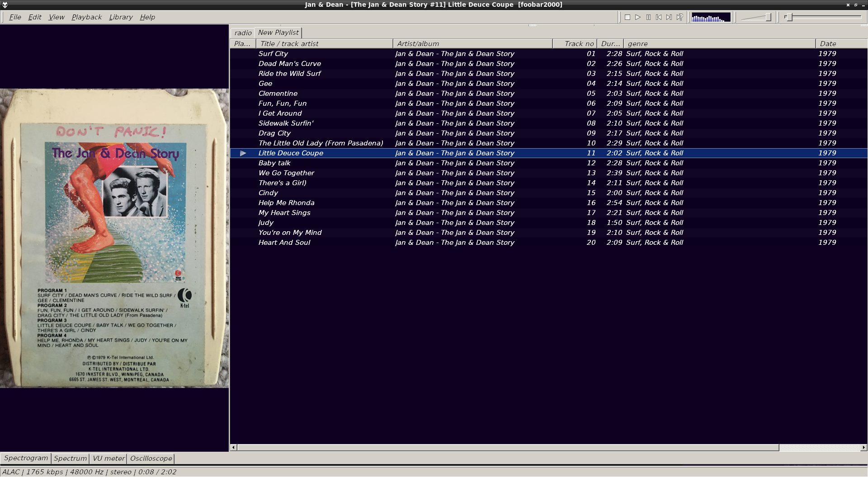This screenshot has width=868, height=477.
Task: Open the window menu icon in title bar
Action: point(5,5)
